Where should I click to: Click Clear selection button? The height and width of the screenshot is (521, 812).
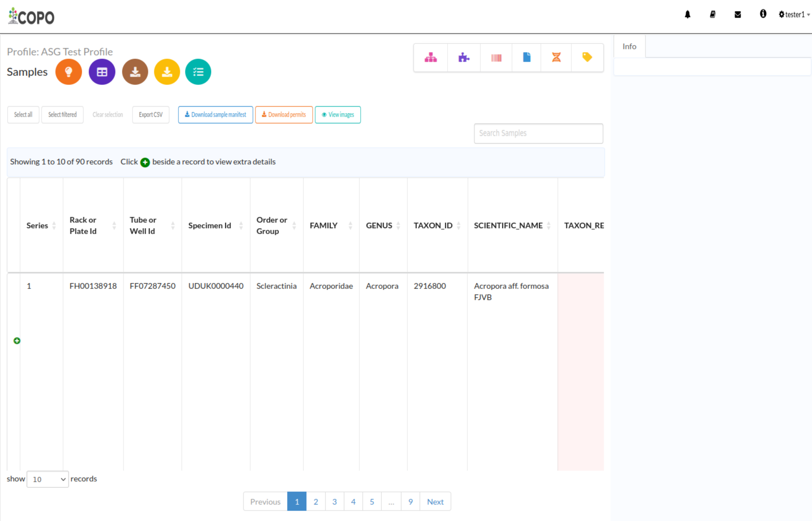point(108,115)
